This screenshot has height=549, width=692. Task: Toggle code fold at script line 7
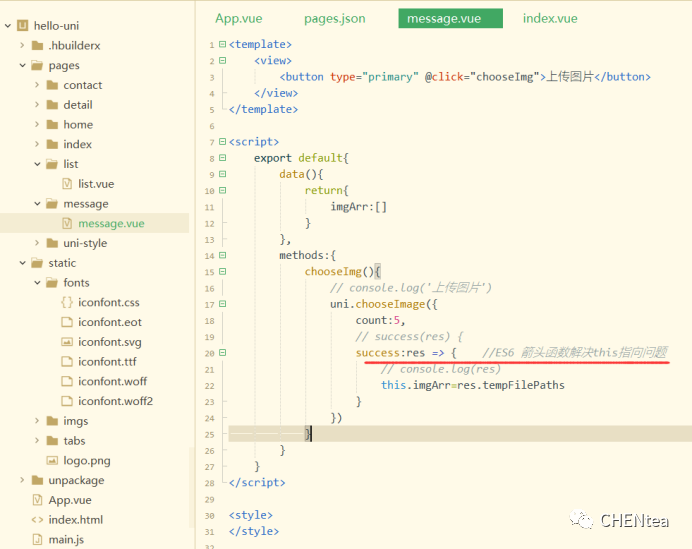pos(223,142)
